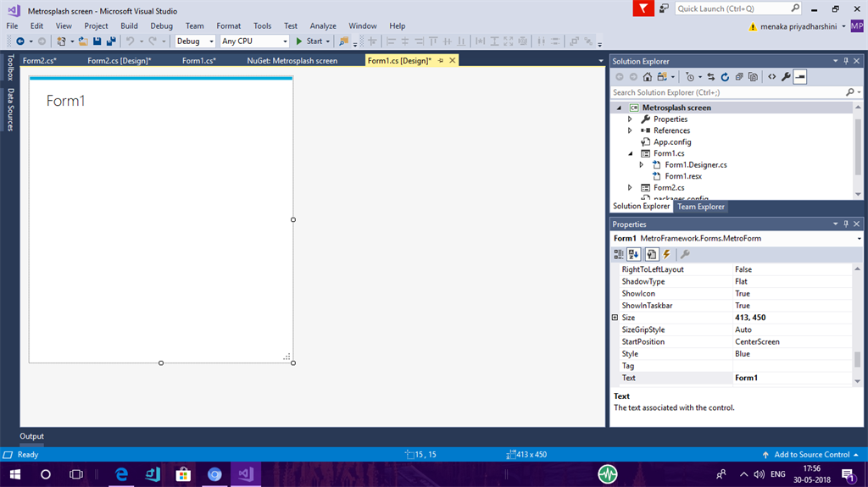Click the Find in Files toolbar icon
This screenshot has width=868, height=487.
tap(344, 41)
